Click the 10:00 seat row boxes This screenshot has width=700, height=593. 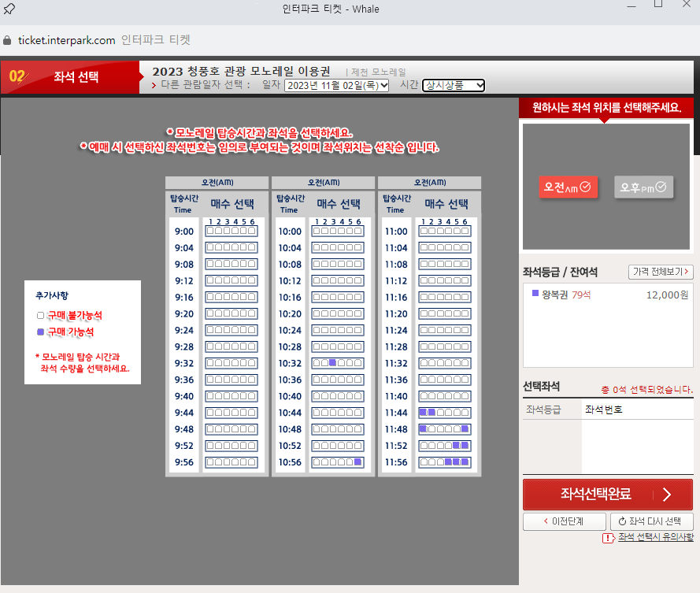[338, 231]
